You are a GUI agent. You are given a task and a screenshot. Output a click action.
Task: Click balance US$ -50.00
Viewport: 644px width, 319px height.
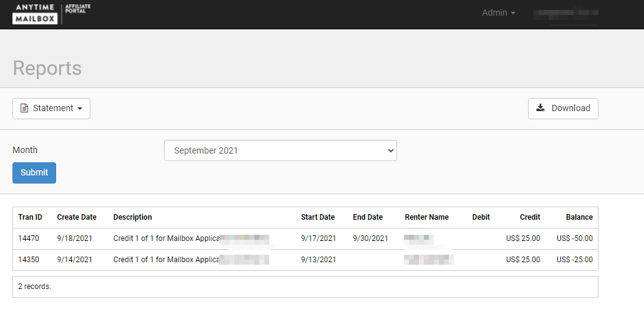coord(575,238)
